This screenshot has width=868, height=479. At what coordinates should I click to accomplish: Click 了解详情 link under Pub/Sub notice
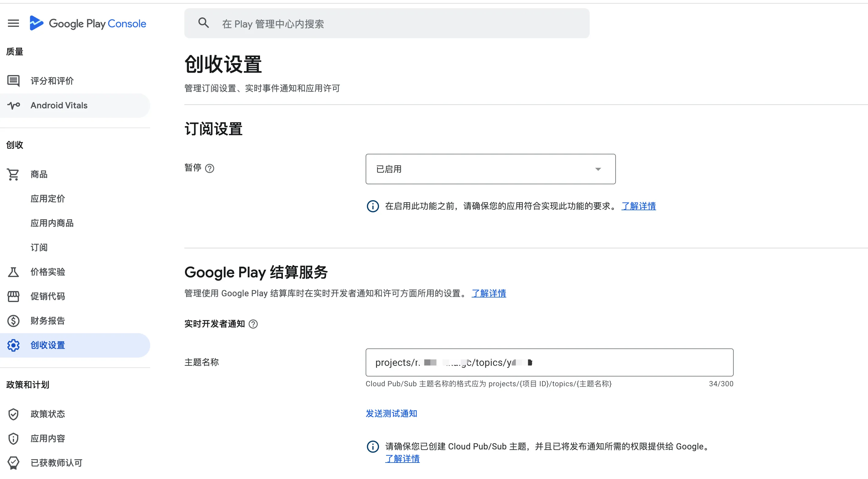(402, 459)
